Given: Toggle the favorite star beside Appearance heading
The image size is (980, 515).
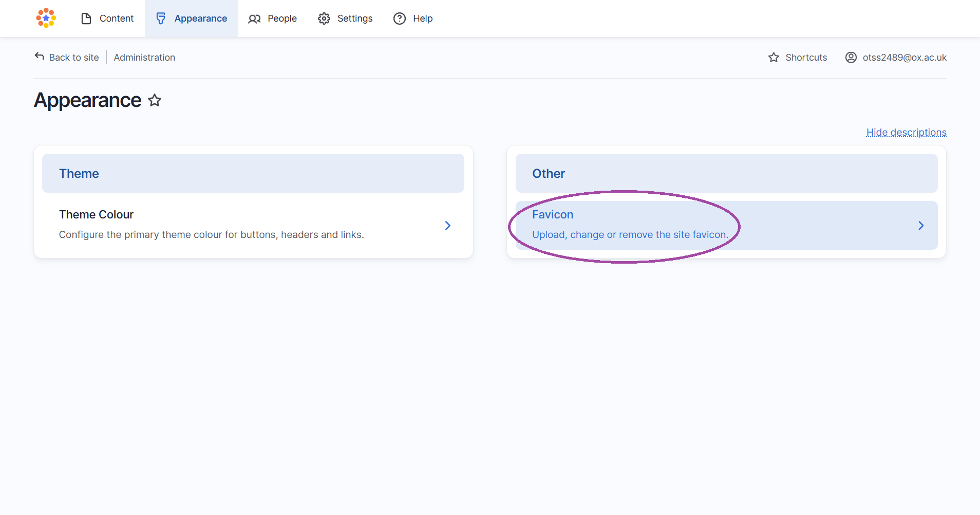Looking at the screenshot, I should (154, 100).
